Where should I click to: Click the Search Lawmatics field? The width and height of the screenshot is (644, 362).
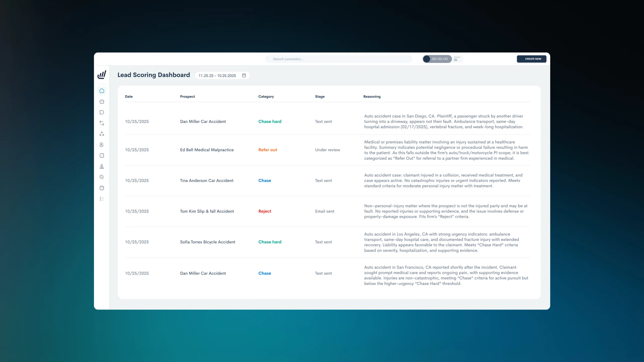point(338,59)
